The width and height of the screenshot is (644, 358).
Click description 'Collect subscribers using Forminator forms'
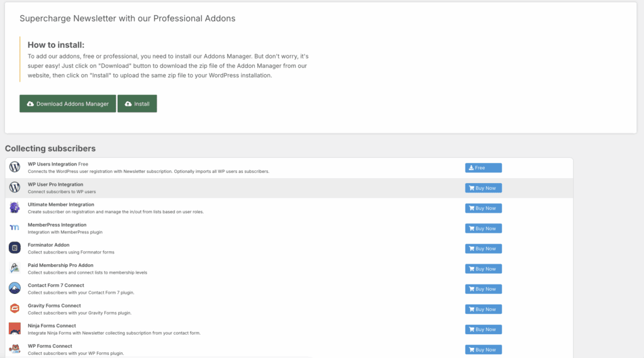pos(71,252)
